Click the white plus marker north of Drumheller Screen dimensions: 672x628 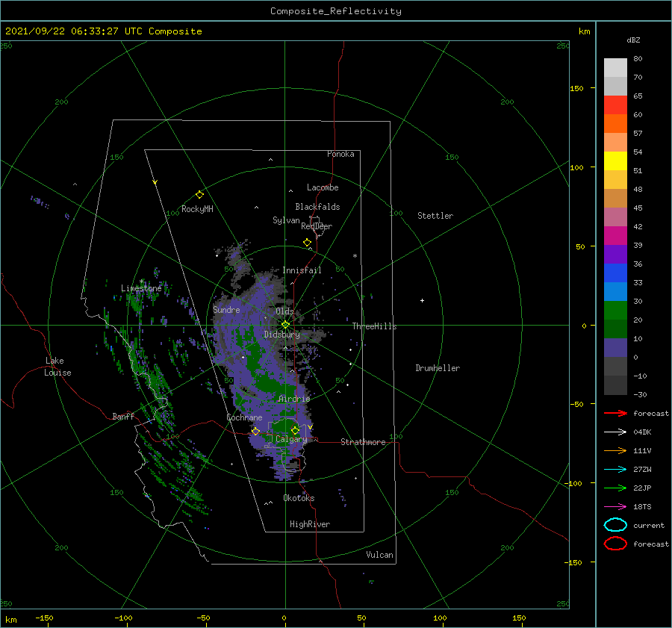pos(422,300)
